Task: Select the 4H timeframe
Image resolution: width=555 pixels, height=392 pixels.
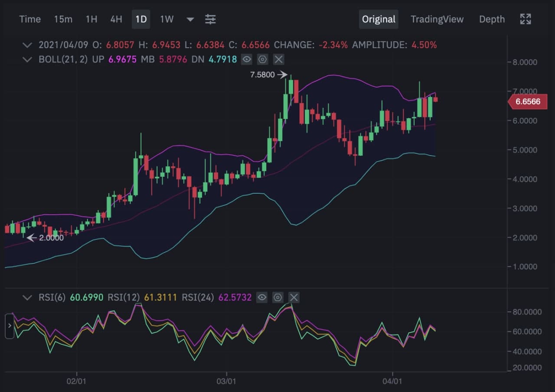Action: tap(116, 19)
